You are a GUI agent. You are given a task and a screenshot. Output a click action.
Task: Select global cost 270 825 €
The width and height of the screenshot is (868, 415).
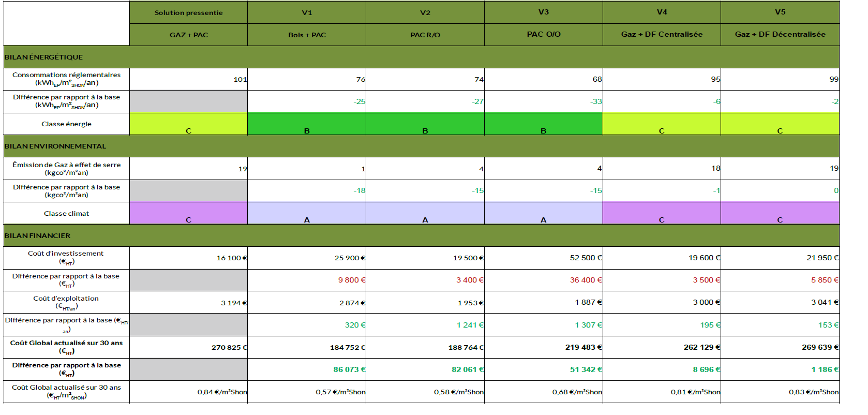[188, 347]
